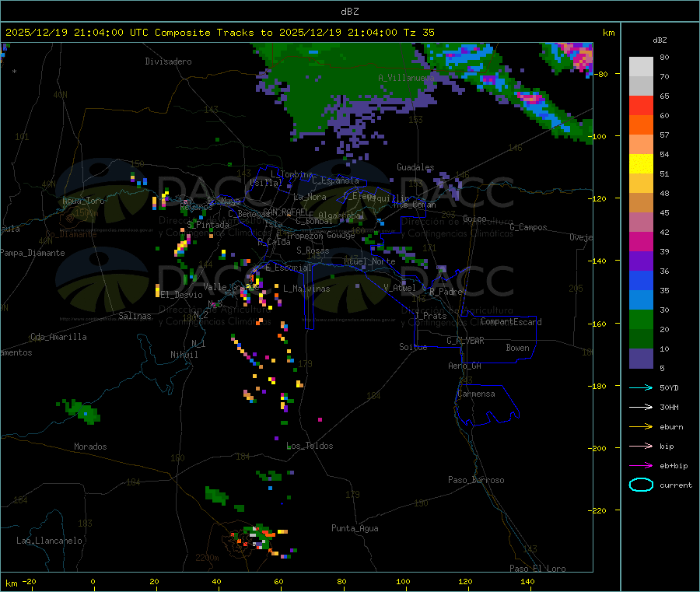Click the red 60 dBZ legend swatch
Image resolution: width=700 pixels, height=592 pixels.
click(641, 106)
